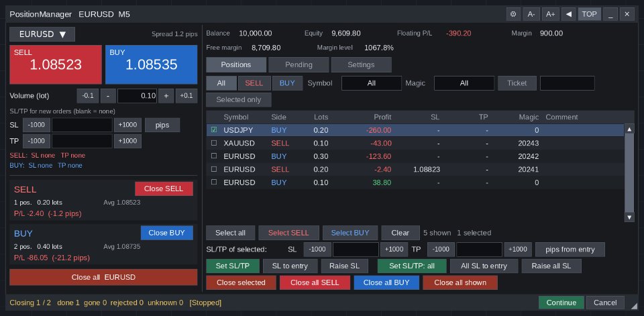Check the EURUSD SELL 0.20 lots checkbox
The image size is (644, 316).
[213, 169]
